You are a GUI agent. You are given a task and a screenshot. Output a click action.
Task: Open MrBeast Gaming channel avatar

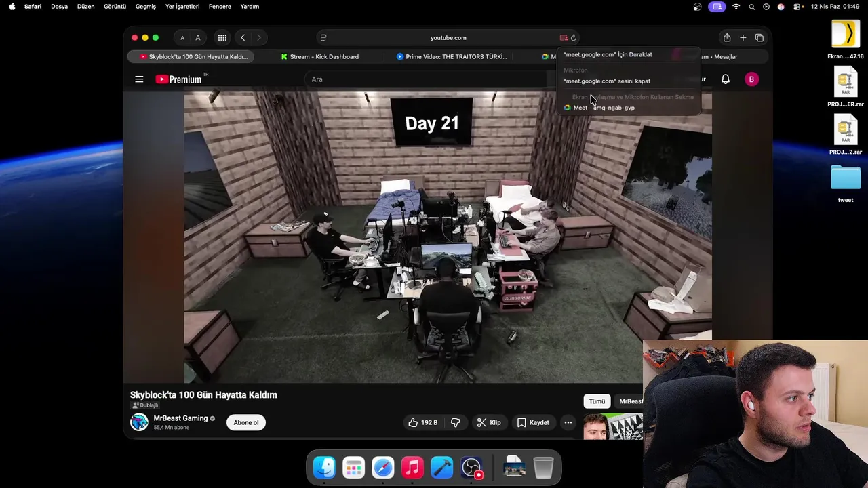[x=139, y=422]
